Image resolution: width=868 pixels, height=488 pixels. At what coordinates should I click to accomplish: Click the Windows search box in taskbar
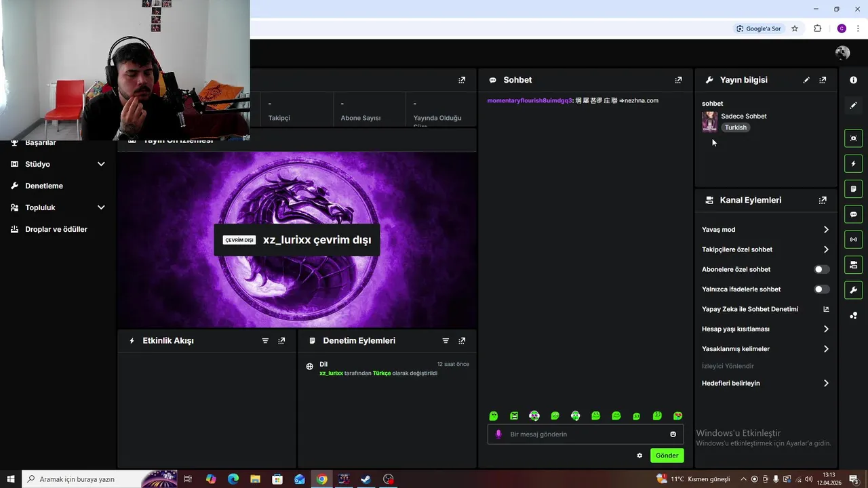click(99, 479)
